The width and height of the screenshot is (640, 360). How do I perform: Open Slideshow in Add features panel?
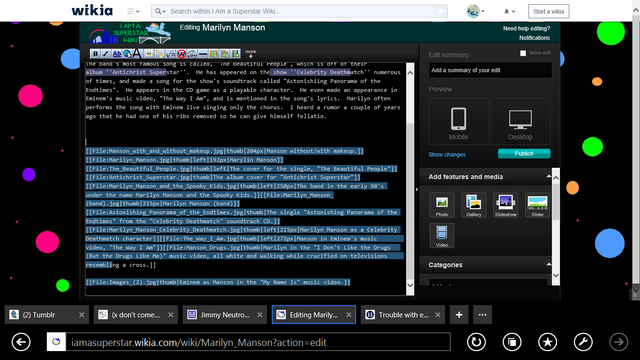(x=505, y=205)
